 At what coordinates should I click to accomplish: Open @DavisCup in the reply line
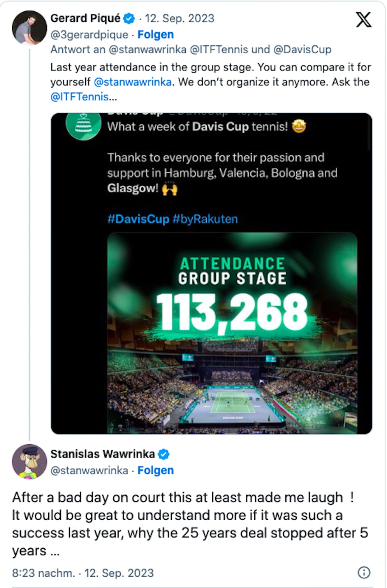302,49
